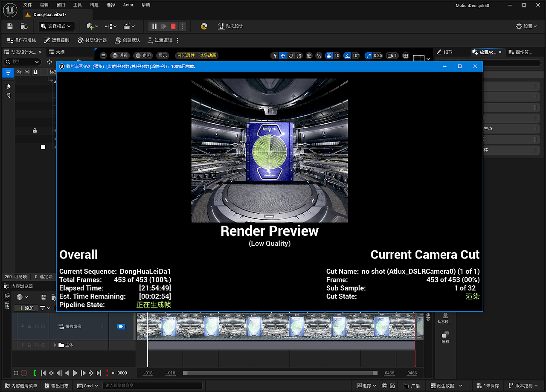
Task: Stop playback with the red stop button
Action: click(172, 26)
